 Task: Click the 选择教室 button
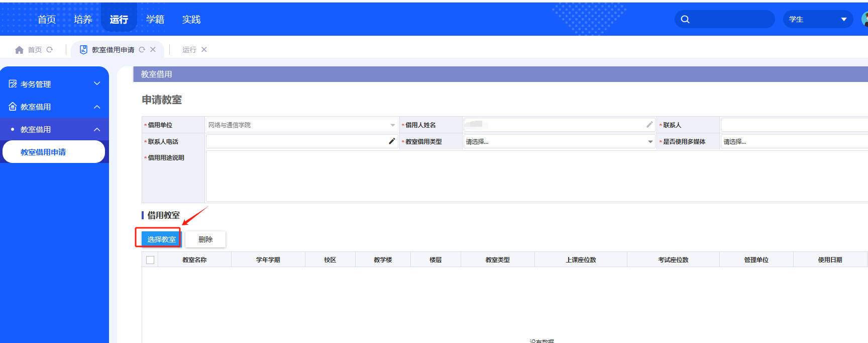pos(161,239)
